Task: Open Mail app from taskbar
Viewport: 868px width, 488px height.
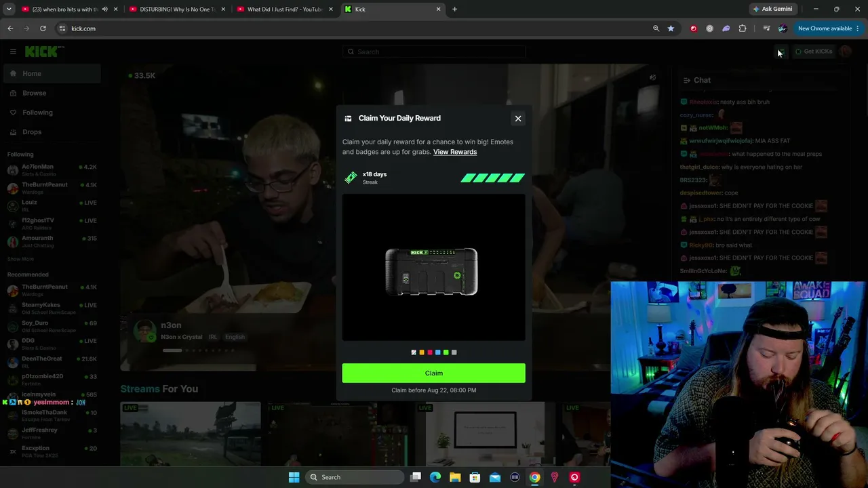Action: (495, 477)
